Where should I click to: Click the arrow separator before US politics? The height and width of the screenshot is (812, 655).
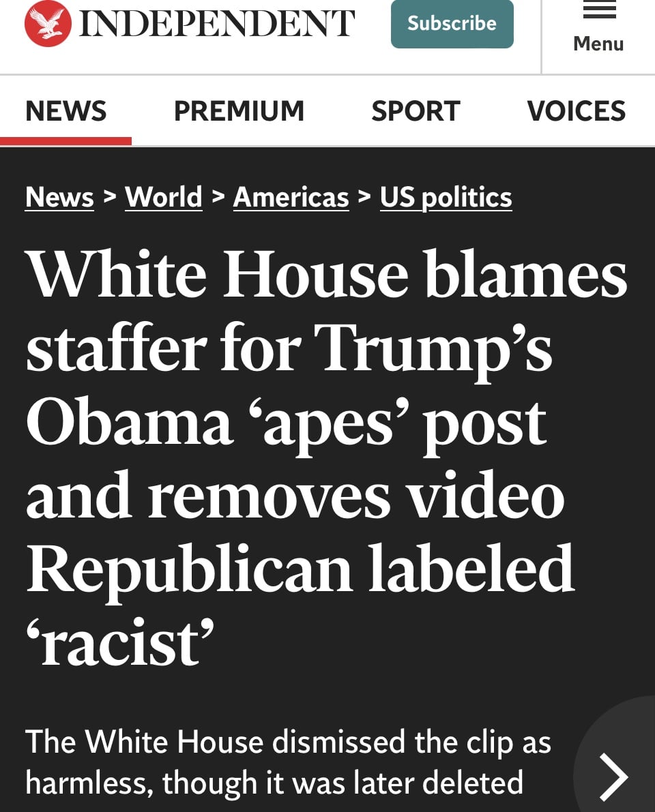tap(364, 196)
